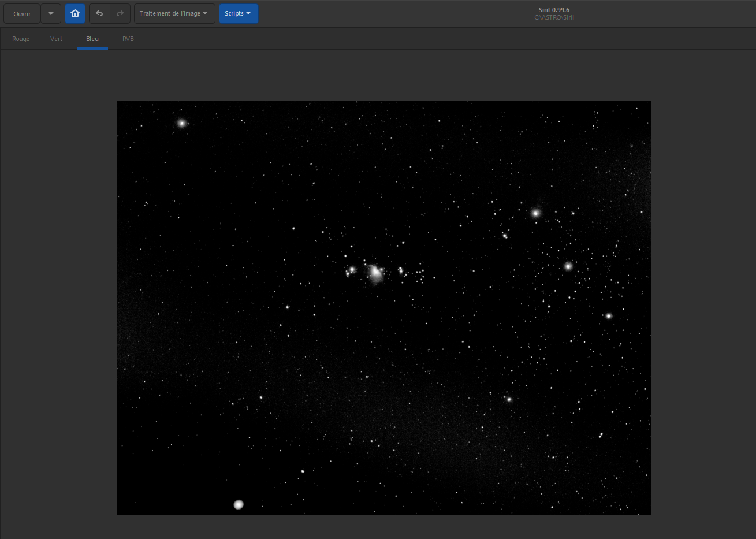This screenshot has width=756, height=539.
Task: Undo the last action with the undo arrow
Action: tap(99, 13)
